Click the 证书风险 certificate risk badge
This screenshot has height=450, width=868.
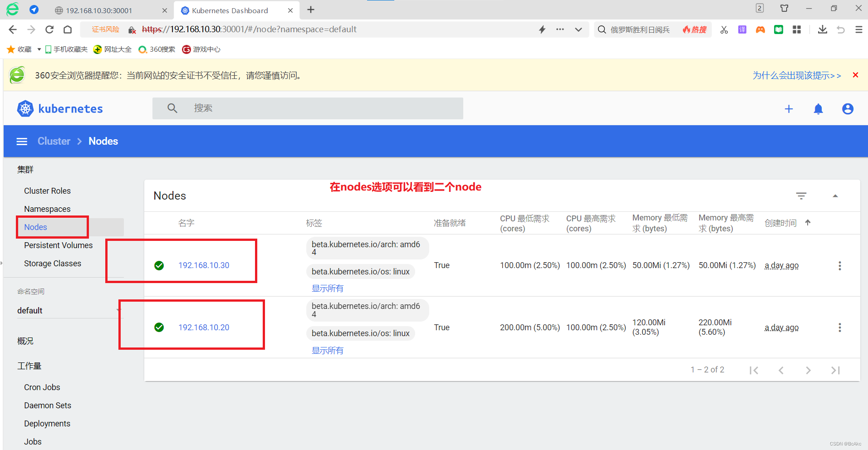[x=105, y=29]
